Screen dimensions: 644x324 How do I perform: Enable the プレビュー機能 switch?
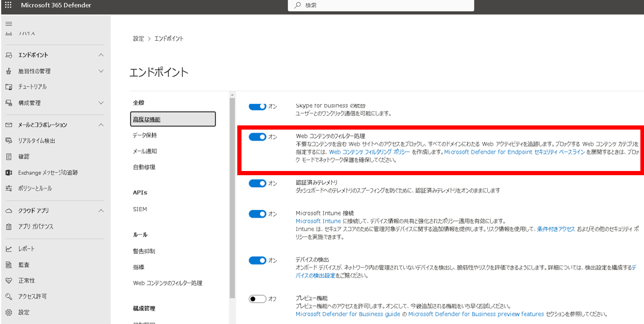point(258,299)
